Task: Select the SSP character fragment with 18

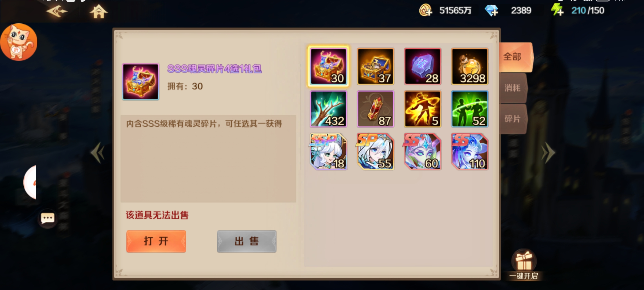Action: pyautogui.click(x=328, y=151)
